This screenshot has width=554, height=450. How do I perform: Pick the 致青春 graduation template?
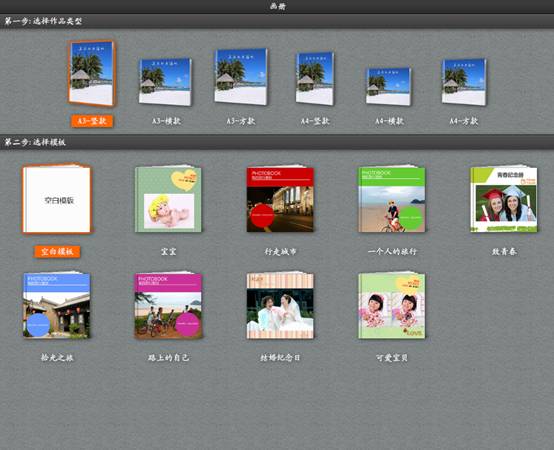[x=504, y=199]
